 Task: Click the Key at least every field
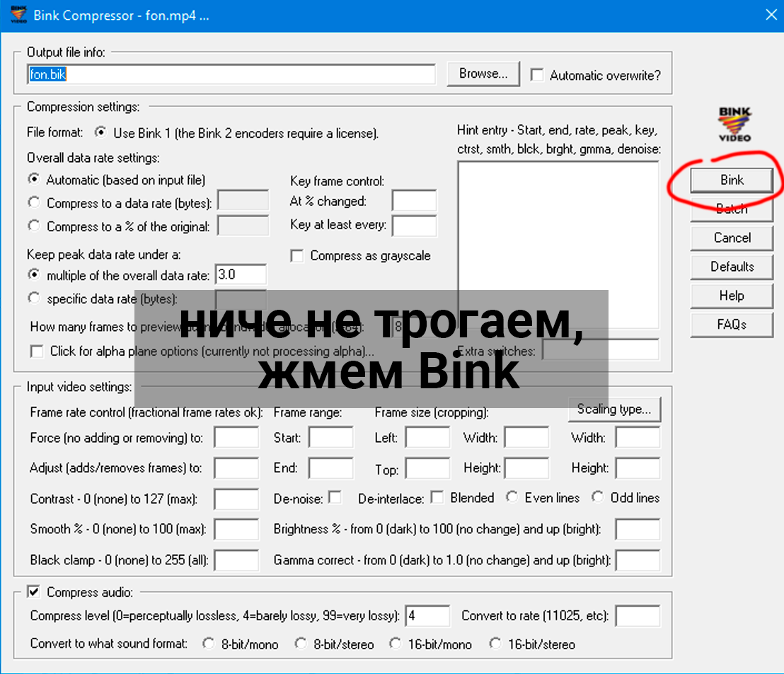pos(414,226)
